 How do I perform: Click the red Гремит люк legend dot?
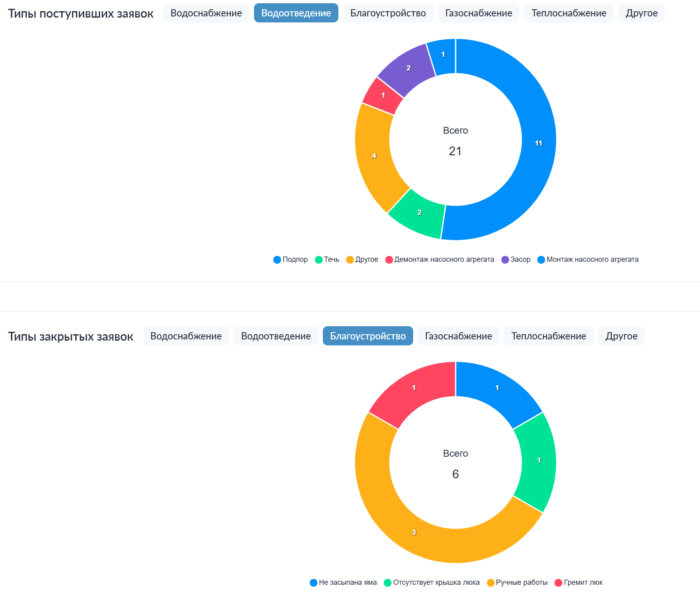click(558, 583)
